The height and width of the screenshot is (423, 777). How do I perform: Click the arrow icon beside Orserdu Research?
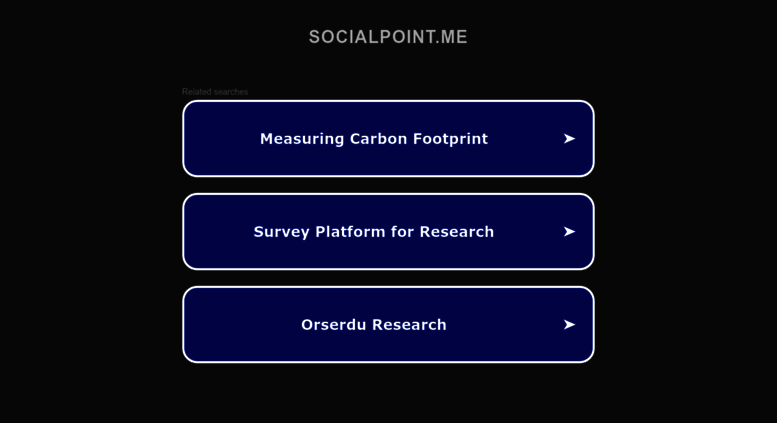pyautogui.click(x=569, y=324)
